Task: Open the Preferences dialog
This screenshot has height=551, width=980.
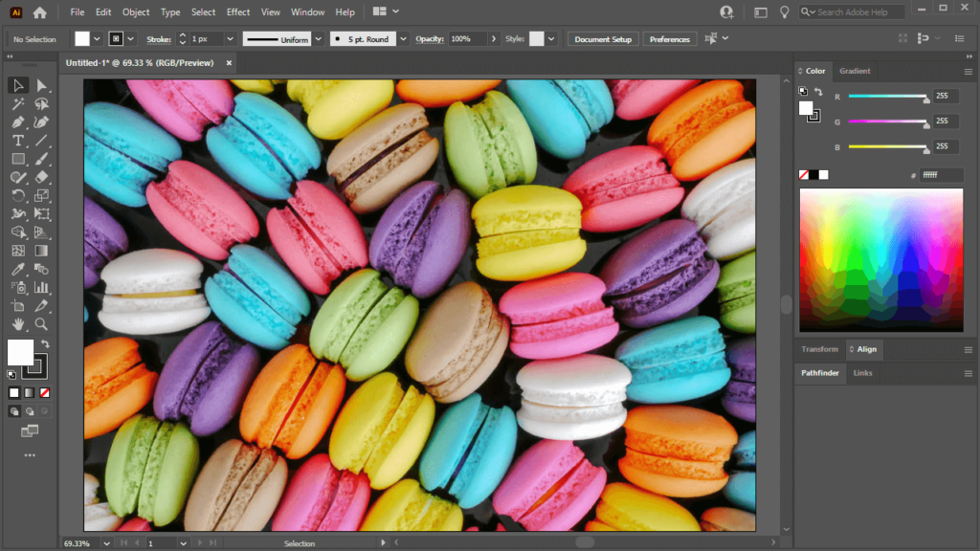Action: (669, 39)
